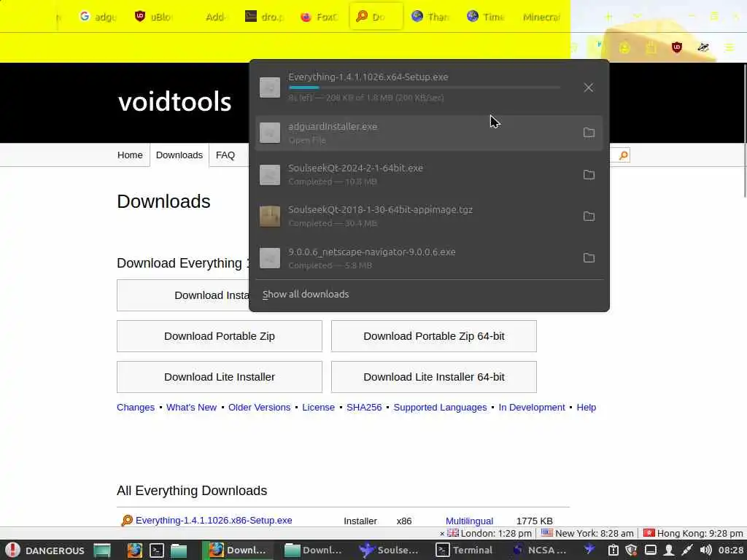Show adguardInstaller.exe in its folder
Viewport: 747px width, 560px height.
[589, 133]
